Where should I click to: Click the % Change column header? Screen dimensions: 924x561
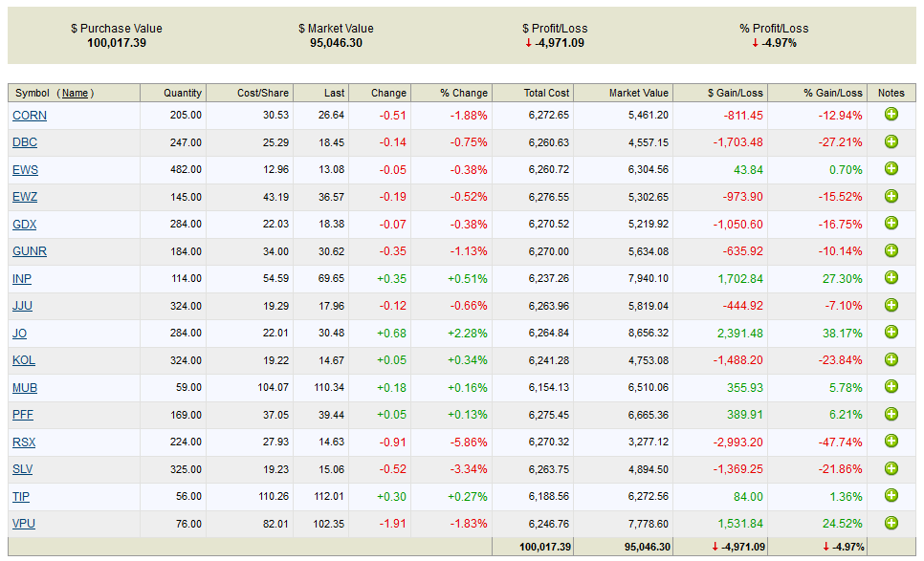pyautogui.click(x=463, y=93)
